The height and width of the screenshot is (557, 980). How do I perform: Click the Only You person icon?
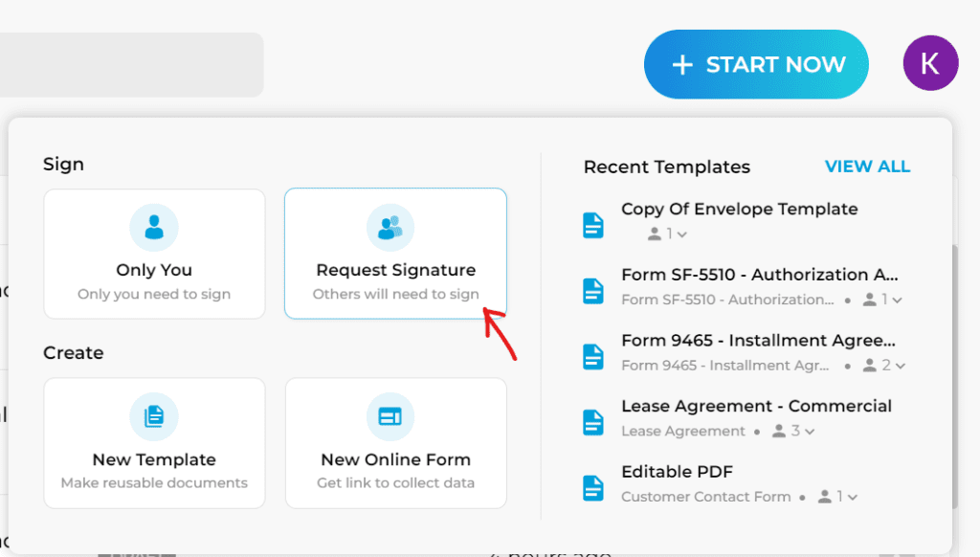click(153, 227)
